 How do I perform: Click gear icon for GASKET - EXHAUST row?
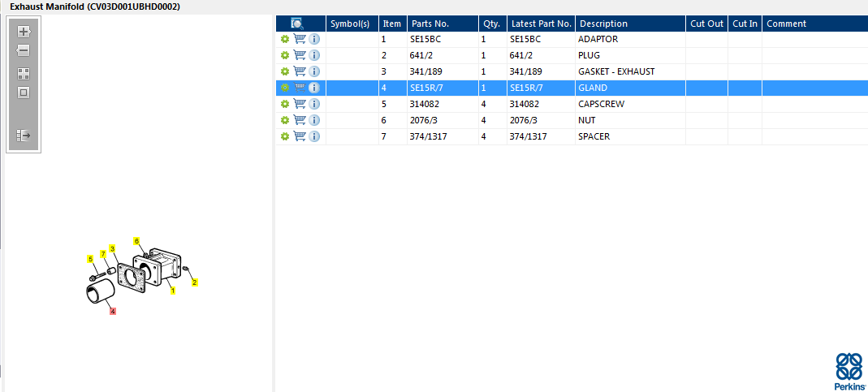click(284, 71)
